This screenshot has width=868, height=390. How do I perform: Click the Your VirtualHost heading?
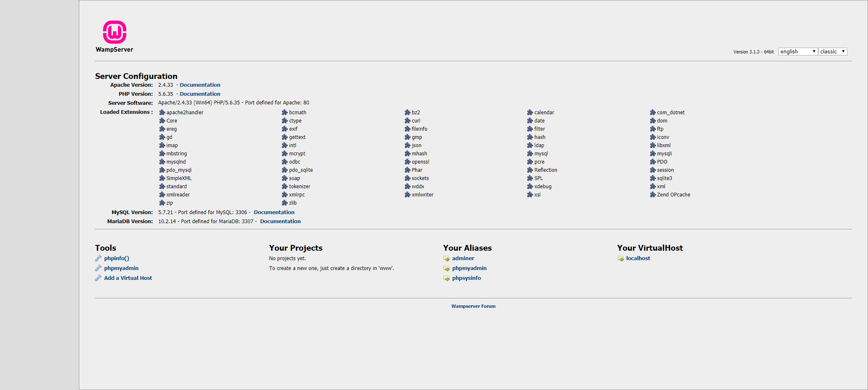coord(650,248)
